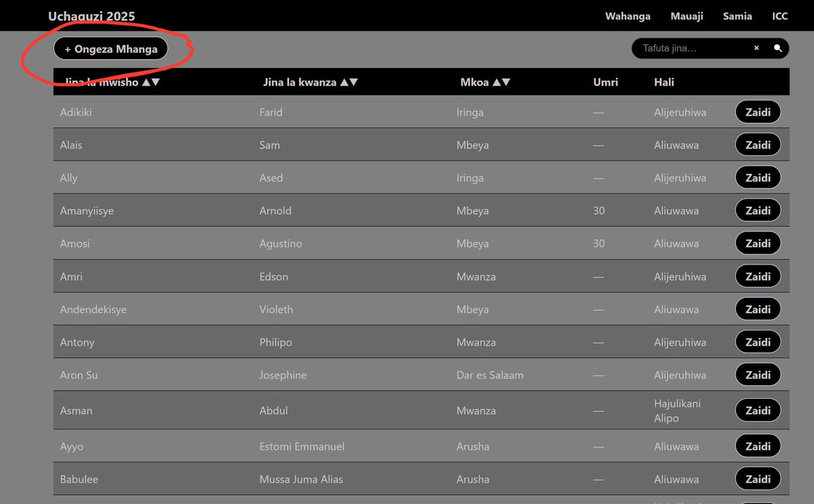Screen dimensions: 814x504
Task: Click the Dar es Salaam region cell
Action: click(490, 375)
